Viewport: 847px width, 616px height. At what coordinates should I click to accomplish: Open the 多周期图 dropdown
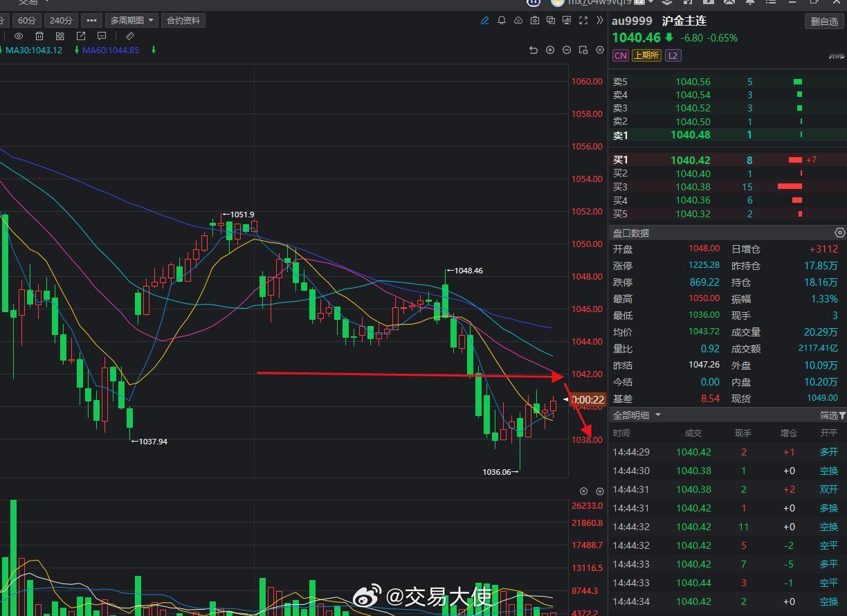point(131,21)
